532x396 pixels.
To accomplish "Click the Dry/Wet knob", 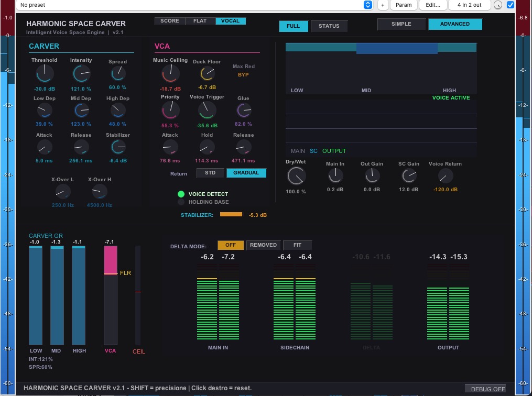I will pos(297,176).
